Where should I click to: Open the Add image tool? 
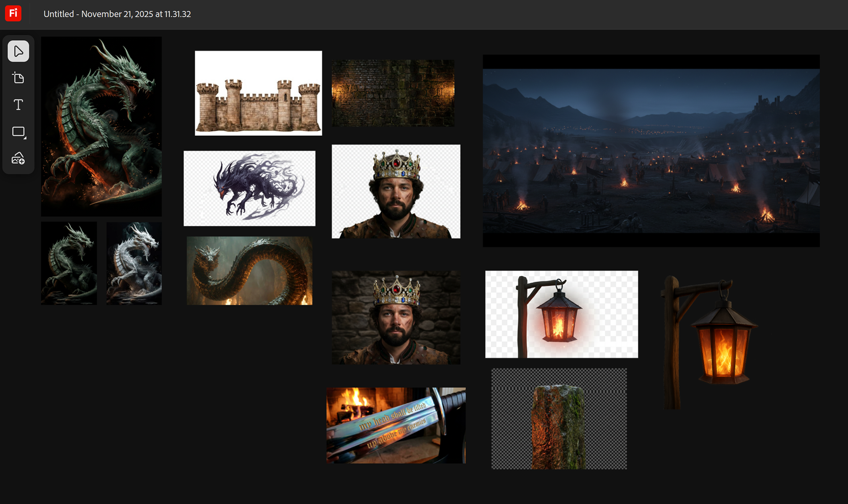18,158
